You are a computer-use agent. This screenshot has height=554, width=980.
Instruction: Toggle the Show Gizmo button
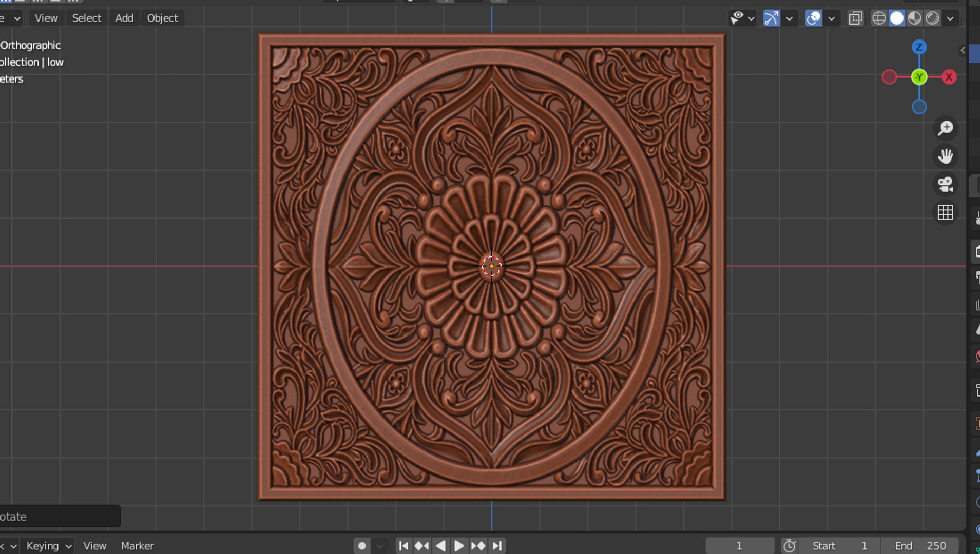pos(771,18)
